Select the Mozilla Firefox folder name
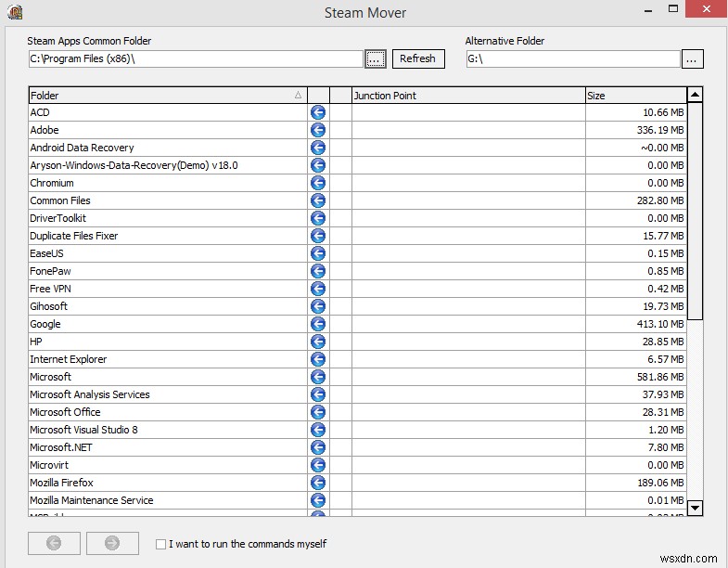 [x=62, y=483]
